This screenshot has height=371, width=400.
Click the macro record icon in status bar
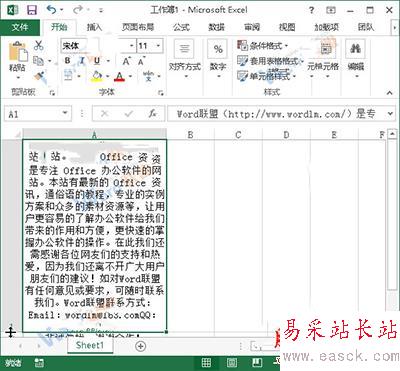(x=39, y=363)
